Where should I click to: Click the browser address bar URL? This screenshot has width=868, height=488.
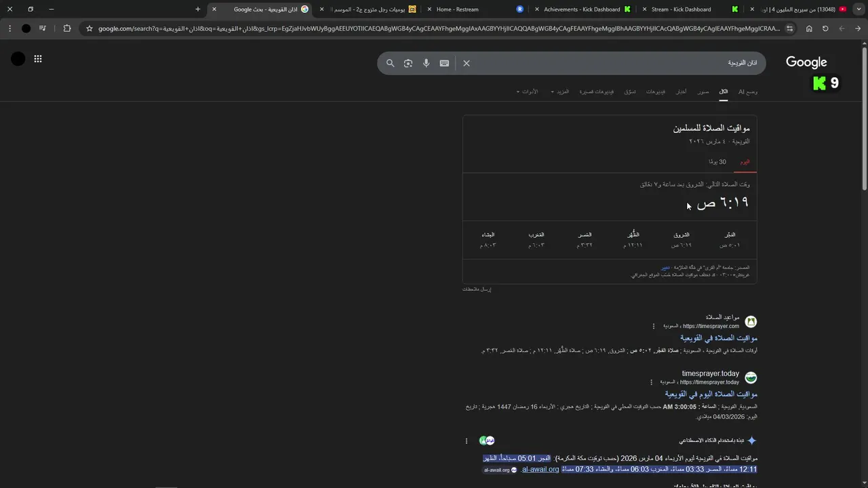pyautogui.click(x=439, y=28)
